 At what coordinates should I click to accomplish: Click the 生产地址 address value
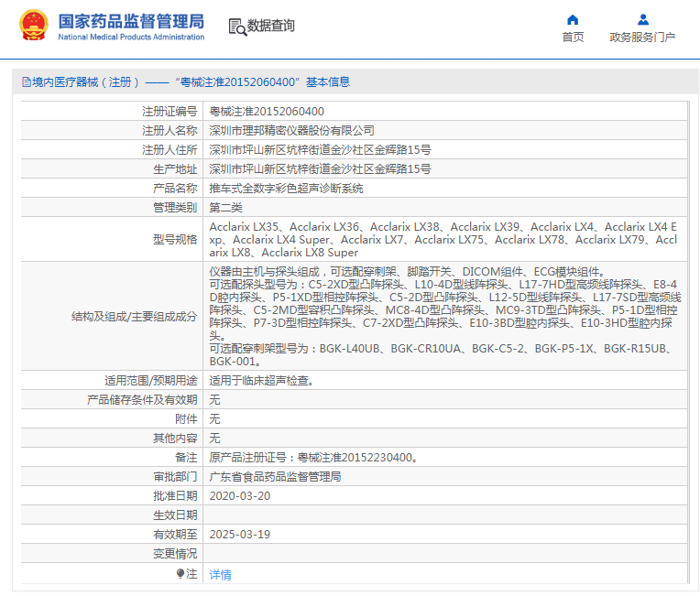(320, 169)
